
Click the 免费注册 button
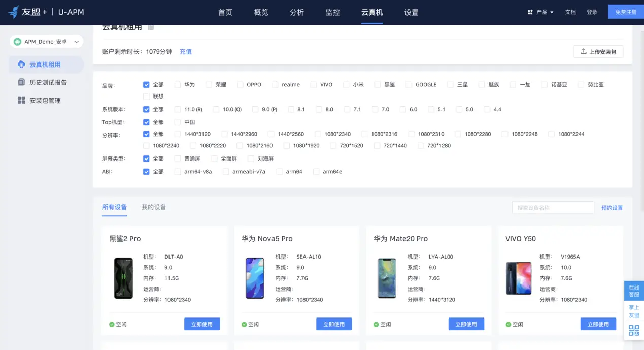click(x=626, y=12)
